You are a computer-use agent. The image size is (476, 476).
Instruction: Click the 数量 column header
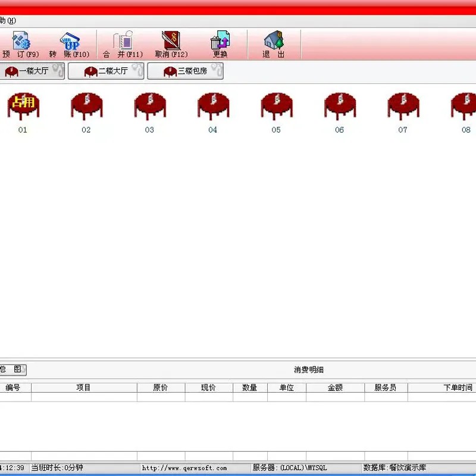(250, 388)
